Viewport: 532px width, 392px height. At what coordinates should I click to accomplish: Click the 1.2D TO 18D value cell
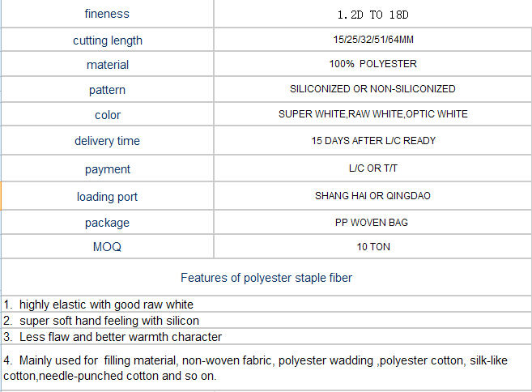pyautogui.click(x=372, y=14)
